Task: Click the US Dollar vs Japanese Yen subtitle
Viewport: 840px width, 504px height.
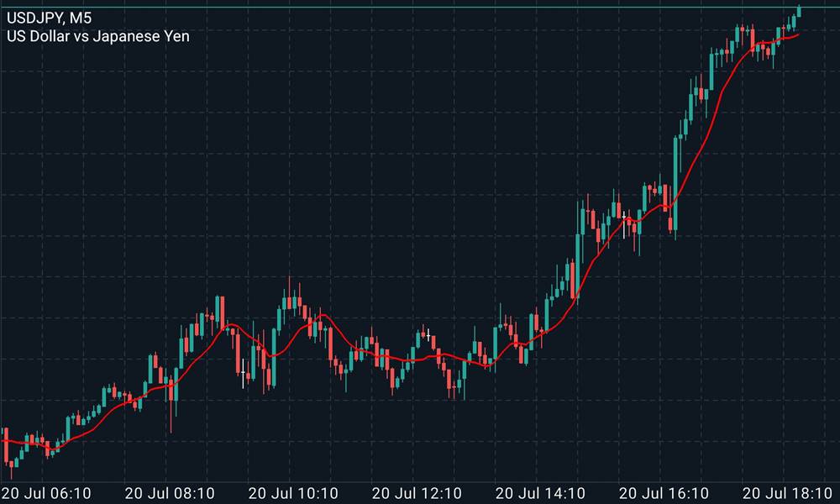Action: [98, 36]
